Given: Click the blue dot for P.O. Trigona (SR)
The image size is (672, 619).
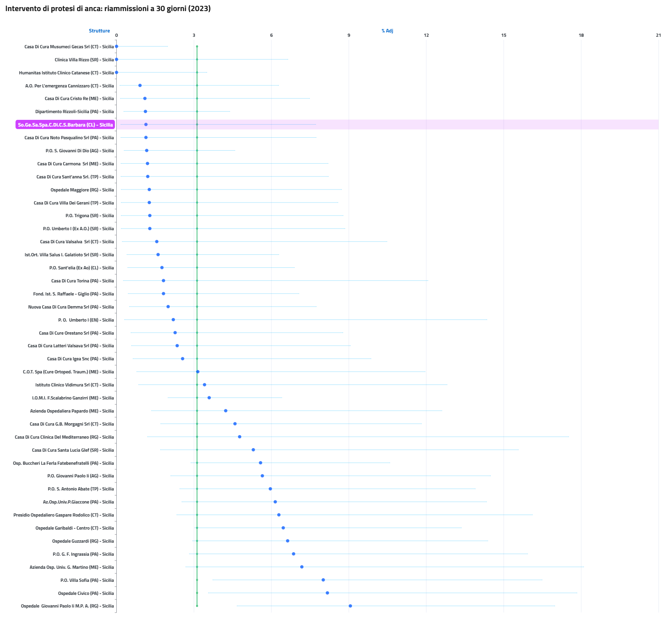Looking at the screenshot, I should point(150,216).
